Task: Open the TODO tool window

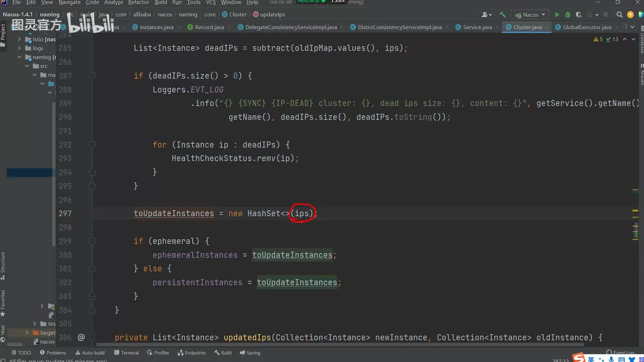Action: [x=21, y=353]
